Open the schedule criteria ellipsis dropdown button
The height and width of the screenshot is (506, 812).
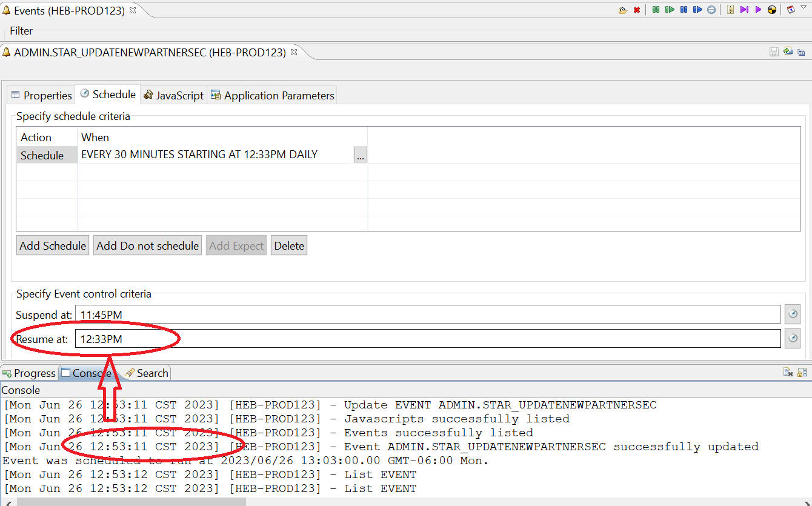[x=360, y=155]
